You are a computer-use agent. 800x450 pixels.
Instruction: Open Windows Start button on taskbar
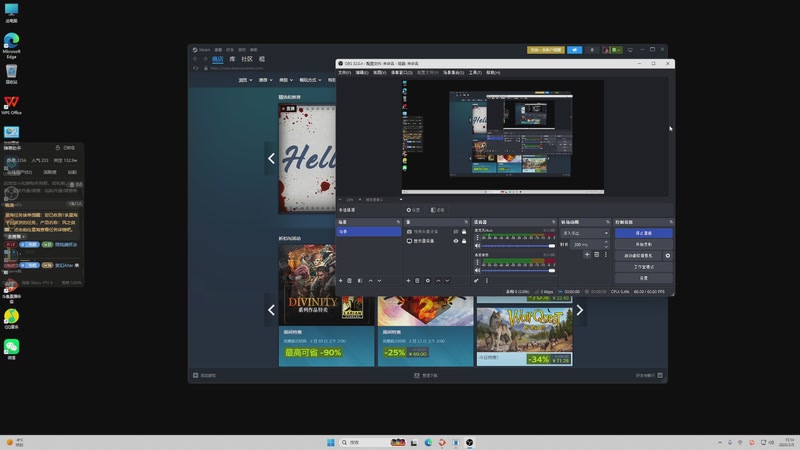click(331, 442)
